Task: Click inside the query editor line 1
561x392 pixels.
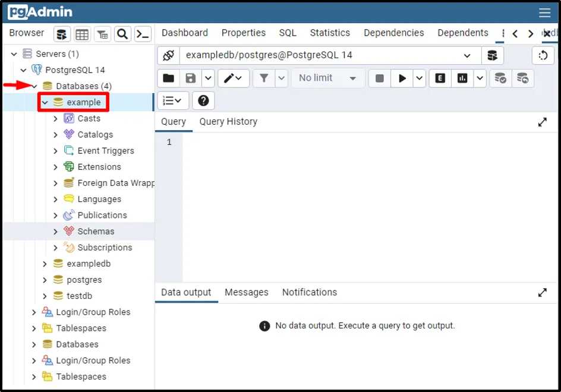Action: [x=357, y=143]
